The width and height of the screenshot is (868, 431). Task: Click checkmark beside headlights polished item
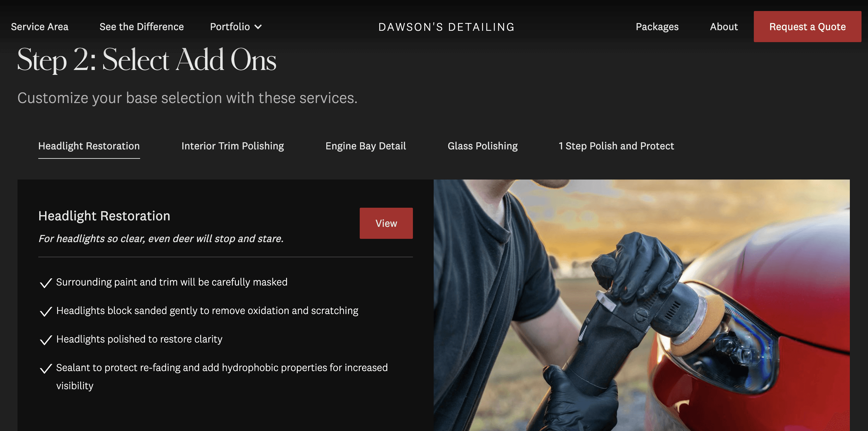(x=46, y=340)
